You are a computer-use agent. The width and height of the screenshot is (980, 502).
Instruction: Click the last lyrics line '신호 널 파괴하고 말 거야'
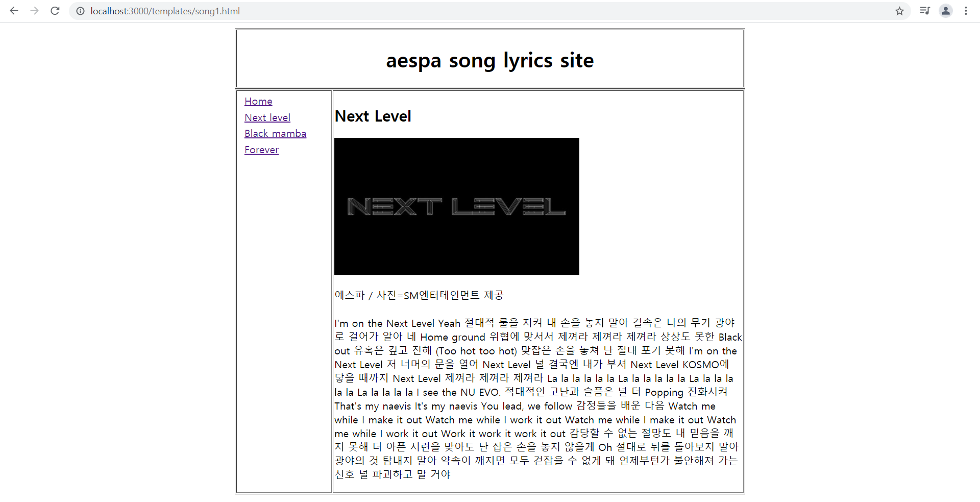pos(393,474)
